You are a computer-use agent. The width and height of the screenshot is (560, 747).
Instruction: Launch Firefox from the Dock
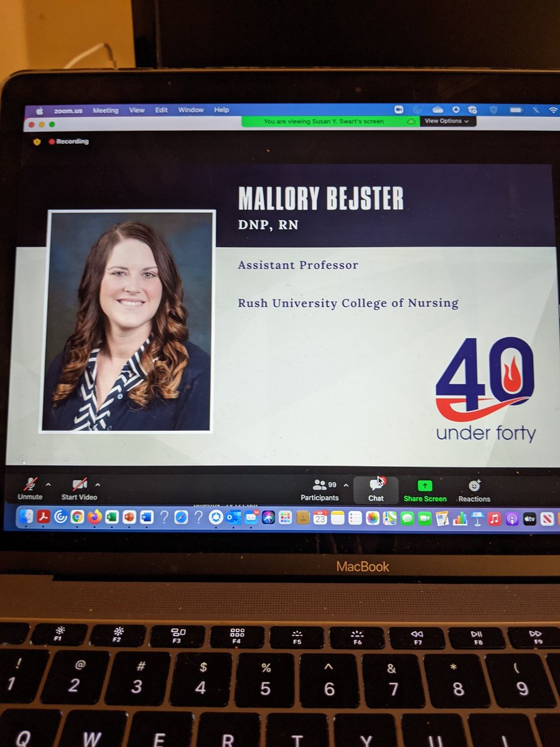point(95,517)
